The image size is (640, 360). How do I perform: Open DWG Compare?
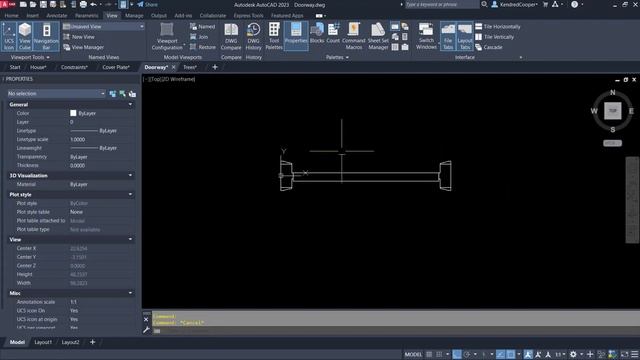[231, 36]
